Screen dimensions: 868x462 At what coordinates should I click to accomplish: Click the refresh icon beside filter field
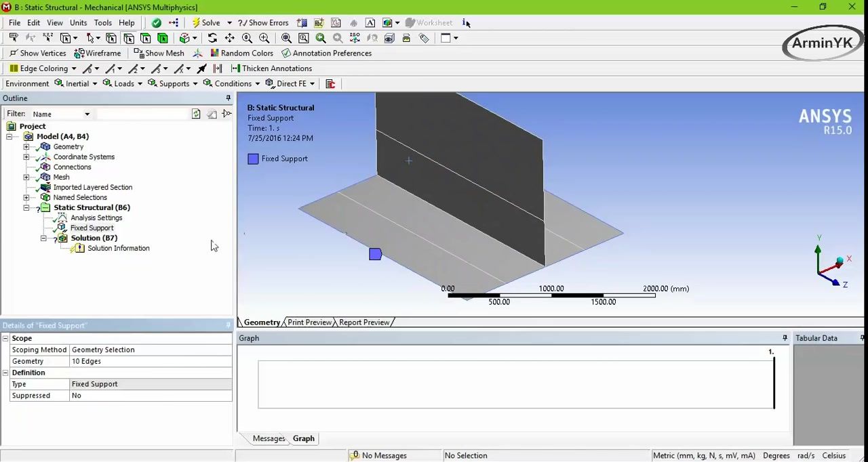click(x=196, y=114)
